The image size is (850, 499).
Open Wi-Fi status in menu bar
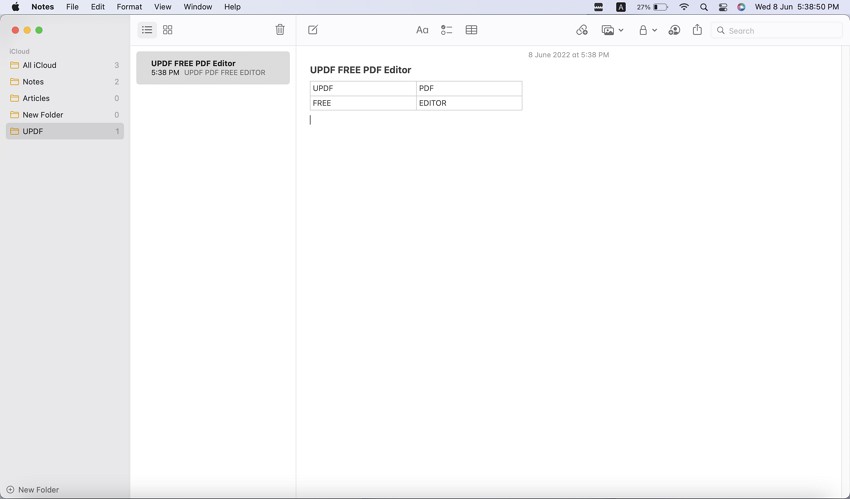[x=684, y=7]
